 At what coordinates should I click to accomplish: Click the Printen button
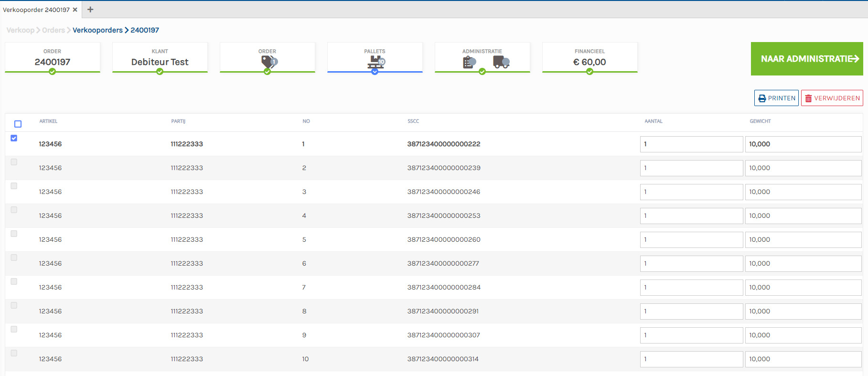[x=776, y=98]
